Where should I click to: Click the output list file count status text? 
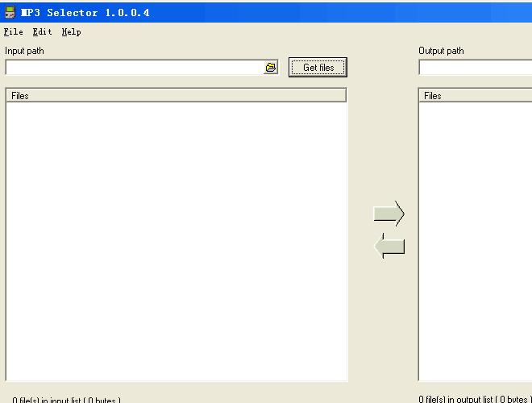point(475,398)
